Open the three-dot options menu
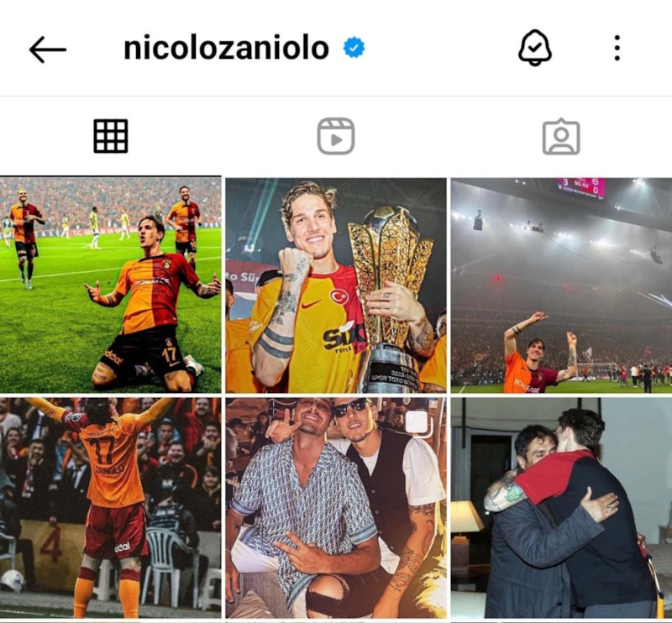Screen dimensions: 672x623 617,48
